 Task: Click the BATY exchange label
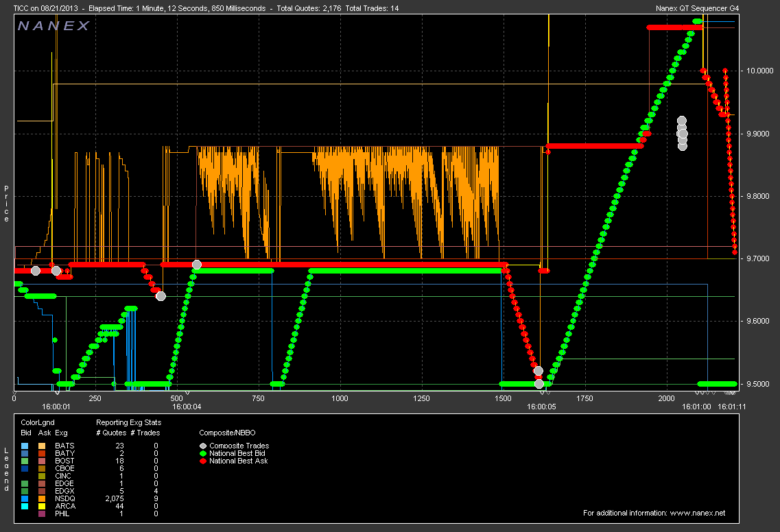click(64, 453)
